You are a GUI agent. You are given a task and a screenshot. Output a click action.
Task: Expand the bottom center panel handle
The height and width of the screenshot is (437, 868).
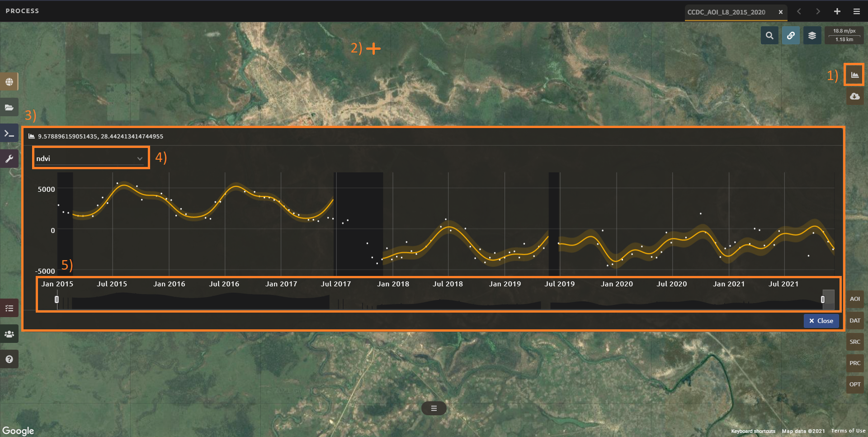click(x=434, y=408)
